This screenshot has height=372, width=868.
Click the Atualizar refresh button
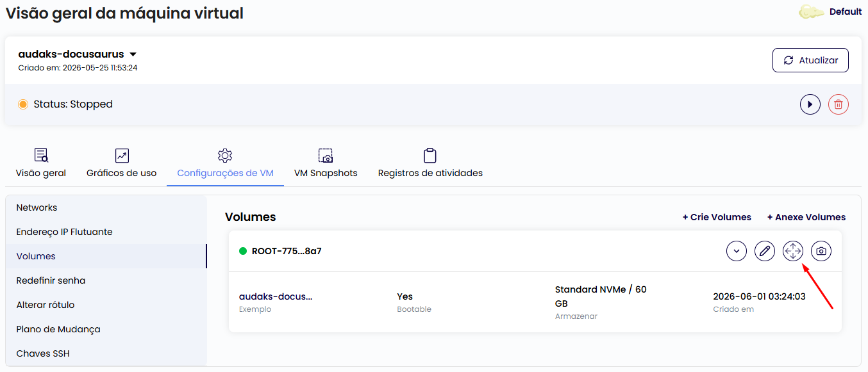tap(810, 60)
